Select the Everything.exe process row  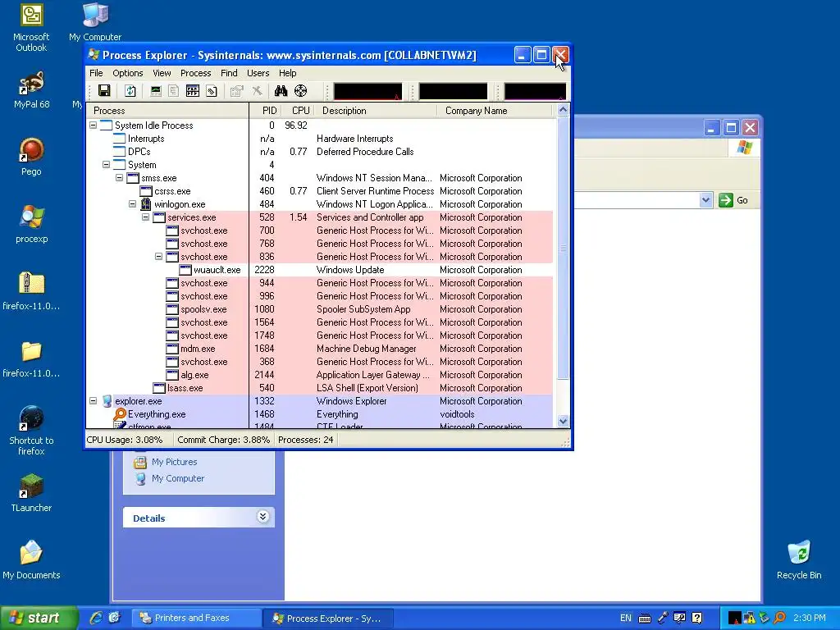click(x=321, y=414)
